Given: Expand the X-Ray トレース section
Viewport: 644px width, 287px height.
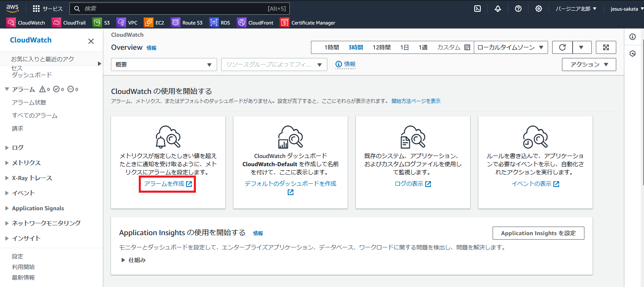Looking at the screenshot, I should (7, 178).
